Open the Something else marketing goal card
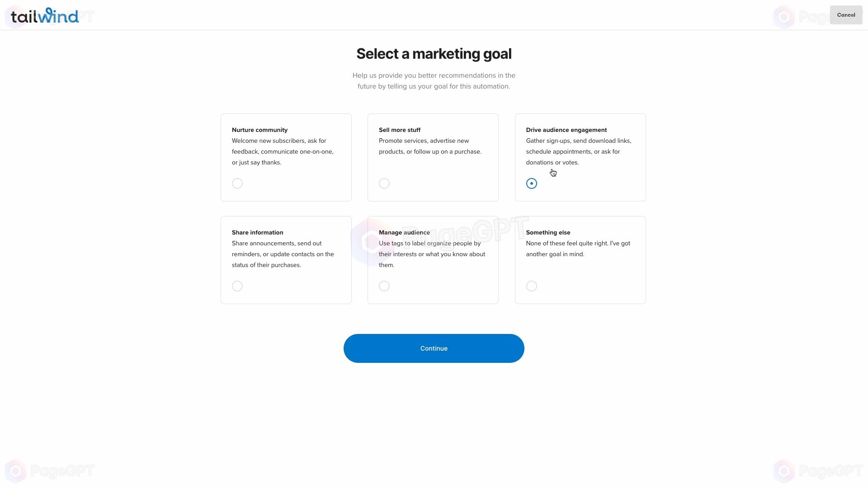868x488 pixels. pyautogui.click(x=581, y=260)
